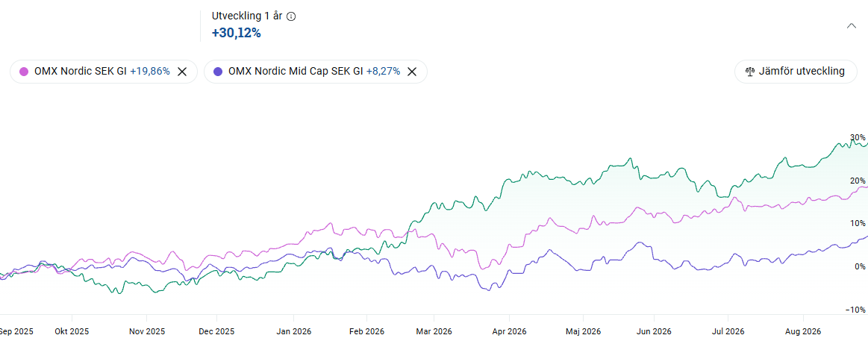The width and height of the screenshot is (868, 338).
Task: Click the +30,12% development value
Action: (237, 33)
